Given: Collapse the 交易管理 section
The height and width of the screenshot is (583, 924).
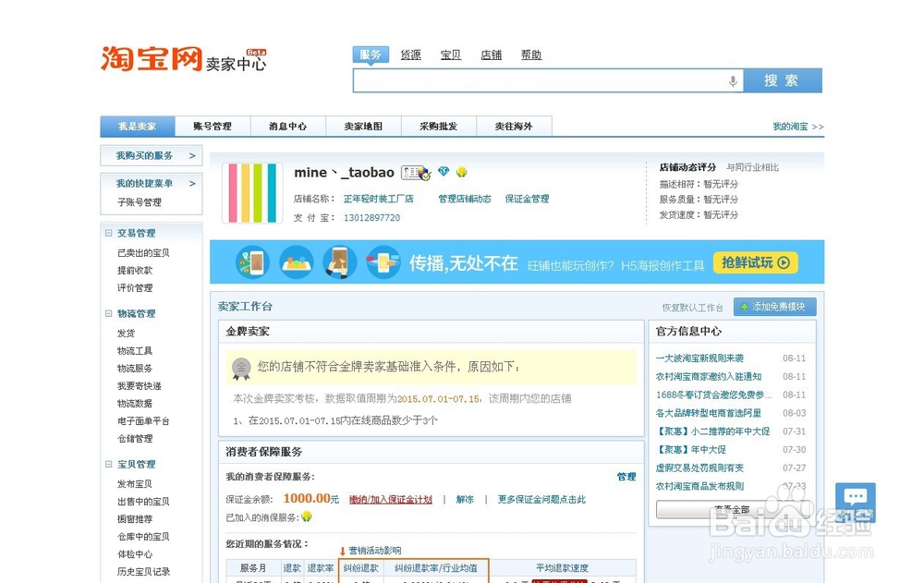Looking at the screenshot, I should 108,233.
